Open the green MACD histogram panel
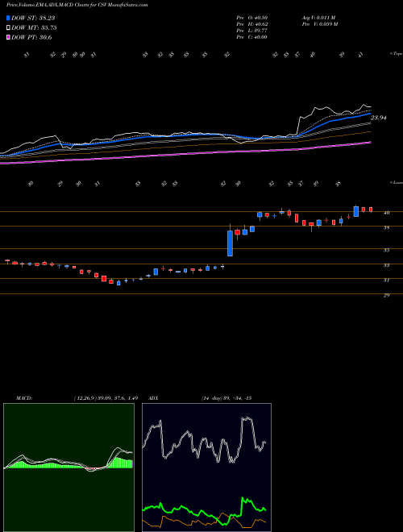 tap(69, 468)
